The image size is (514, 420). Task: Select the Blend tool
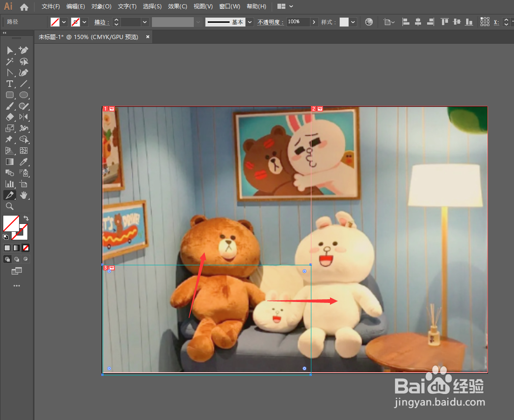tap(10, 173)
